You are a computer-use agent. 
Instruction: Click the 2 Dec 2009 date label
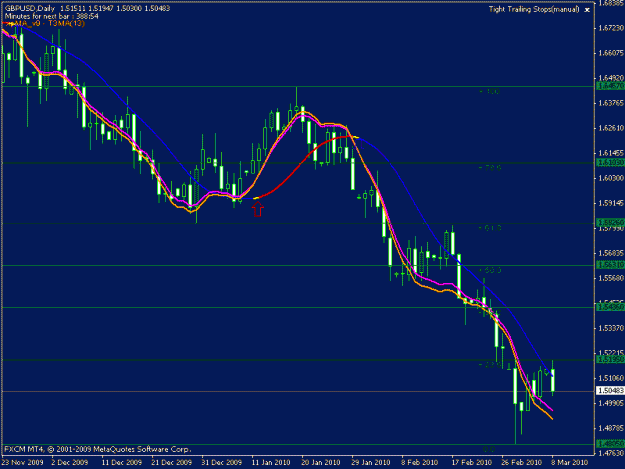point(69,463)
